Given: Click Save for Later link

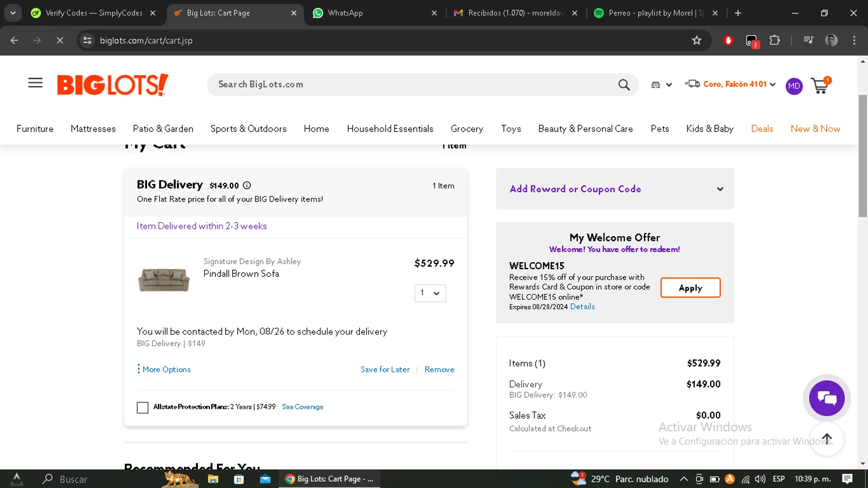Looking at the screenshot, I should pyautogui.click(x=385, y=369).
